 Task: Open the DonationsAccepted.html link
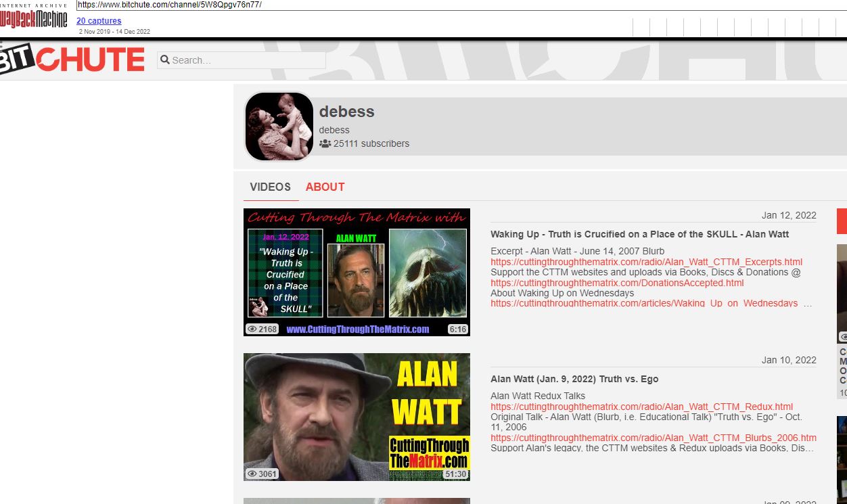(617, 283)
